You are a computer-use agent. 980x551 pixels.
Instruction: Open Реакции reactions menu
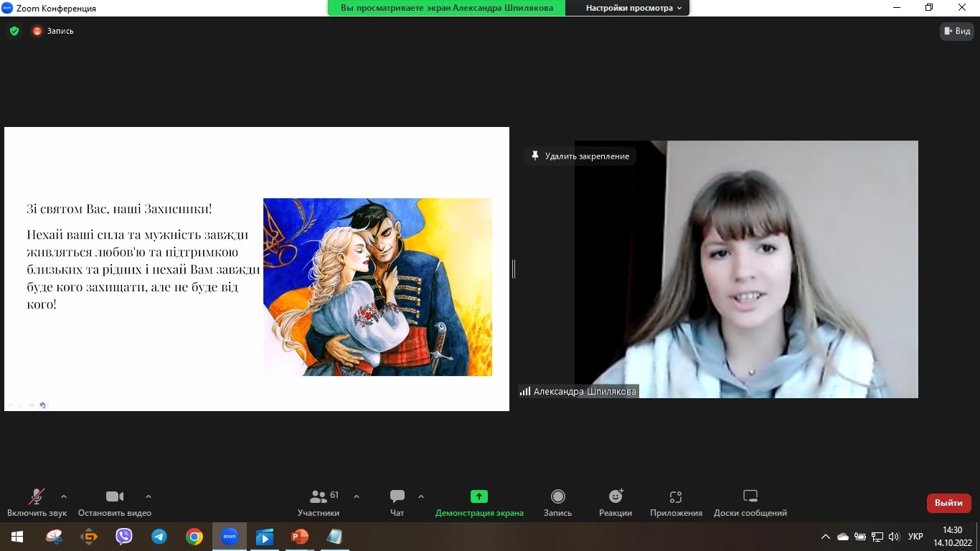coord(616,502)
